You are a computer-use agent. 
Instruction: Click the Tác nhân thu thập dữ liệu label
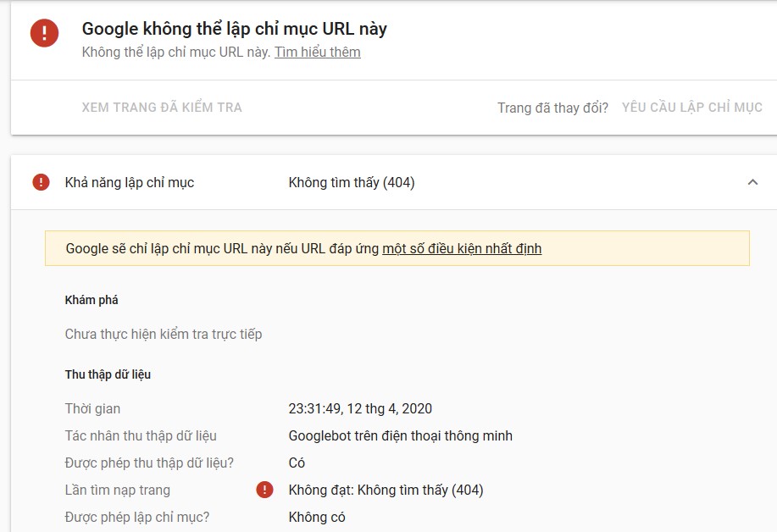pos(141,436)
